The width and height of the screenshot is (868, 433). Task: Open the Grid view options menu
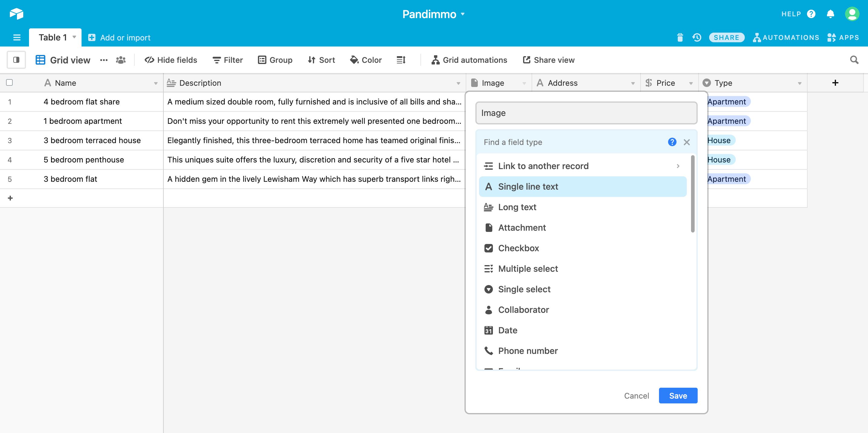(x=104, y=60)
